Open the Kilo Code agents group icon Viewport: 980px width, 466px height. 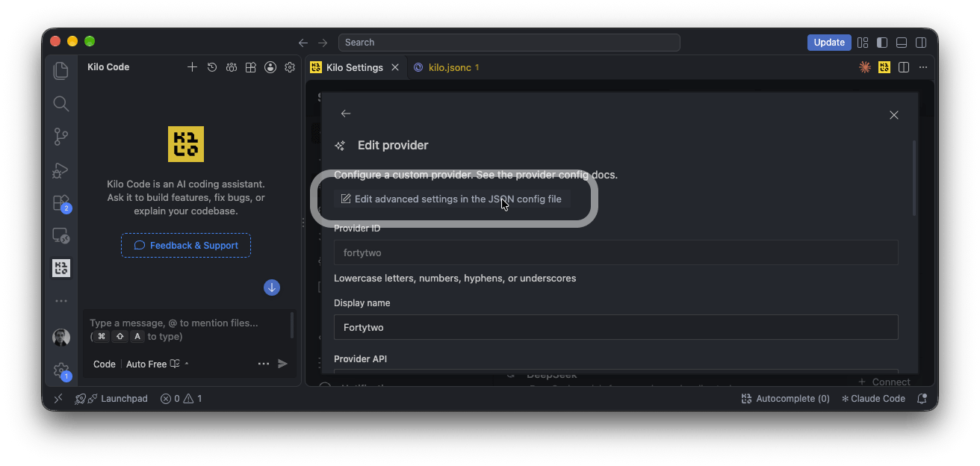[x=232, y=67]
